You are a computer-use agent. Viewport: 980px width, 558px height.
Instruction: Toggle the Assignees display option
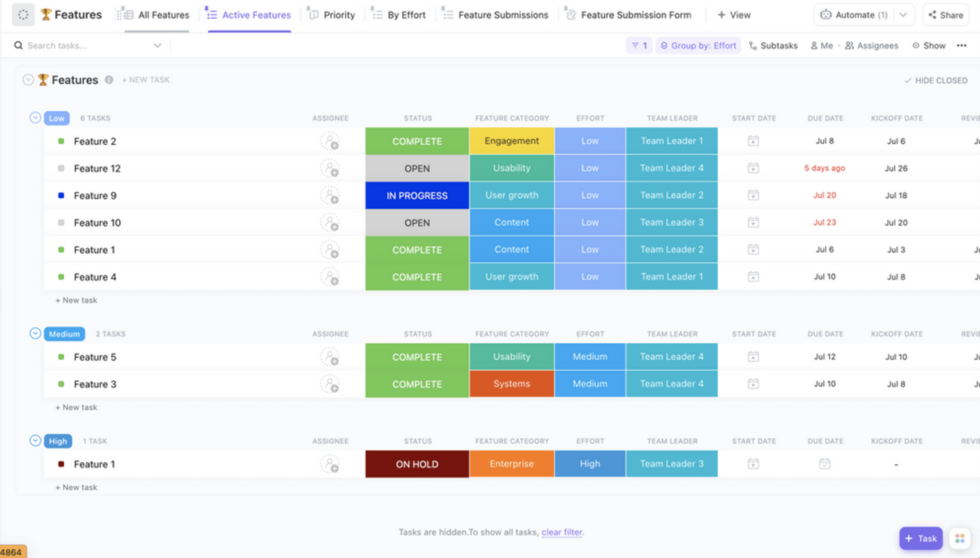(x=871, y=45)
